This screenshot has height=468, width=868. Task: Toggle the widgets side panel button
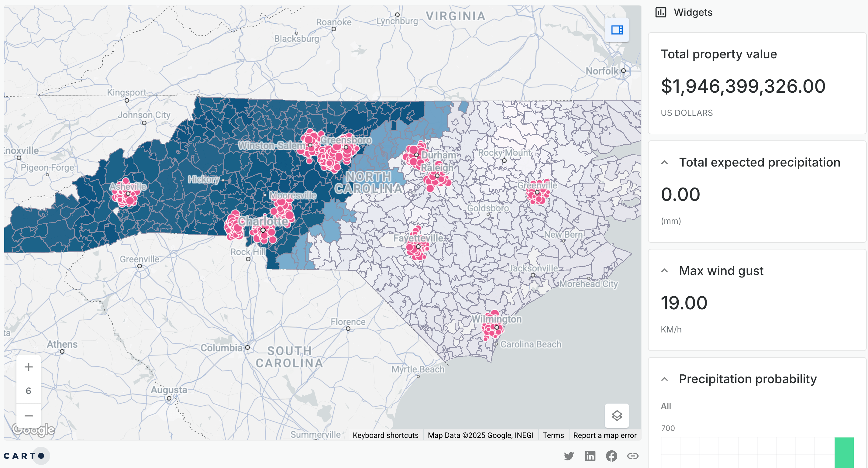tap(617, 30)
